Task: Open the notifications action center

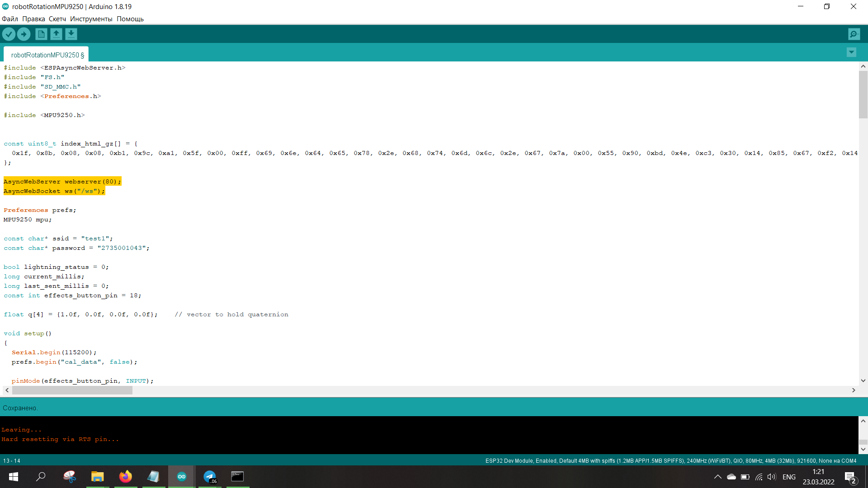Action: tap(850, 477)
